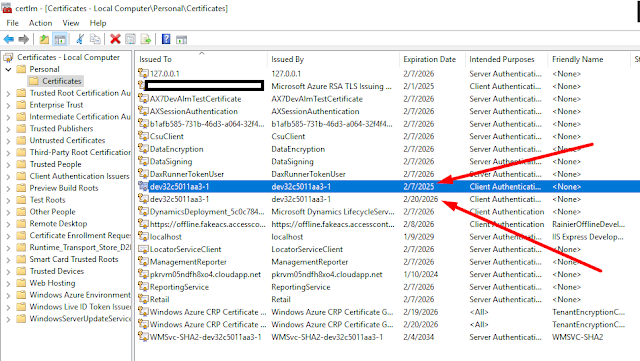Select dev32c5011aa3-1 certificate expiring 2/7/2025
The image size is (640, 361).
coord(389,187)
